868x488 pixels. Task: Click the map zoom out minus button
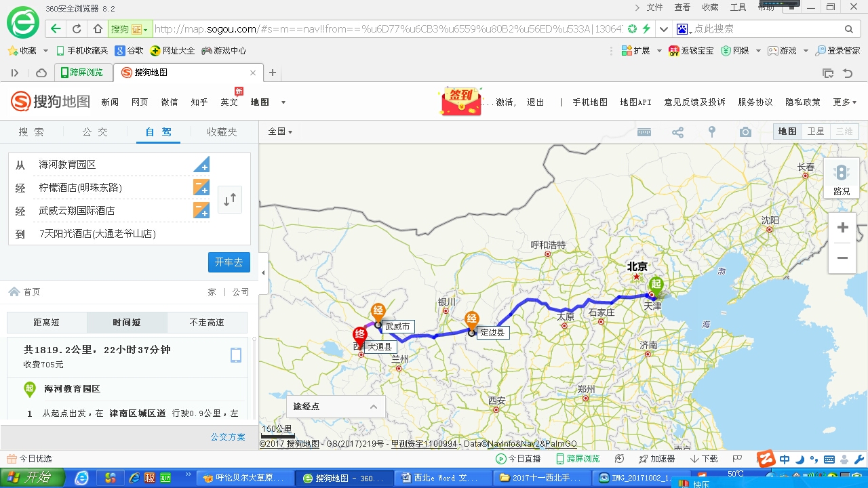click(x=842, y=258)
